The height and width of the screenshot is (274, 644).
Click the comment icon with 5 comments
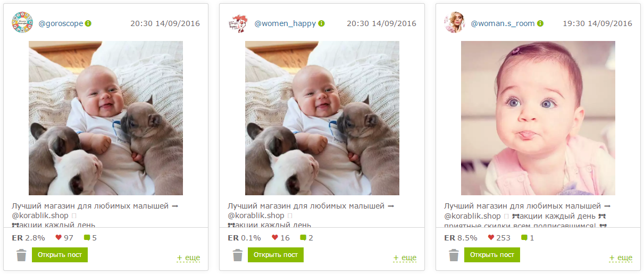click(87, 238)
